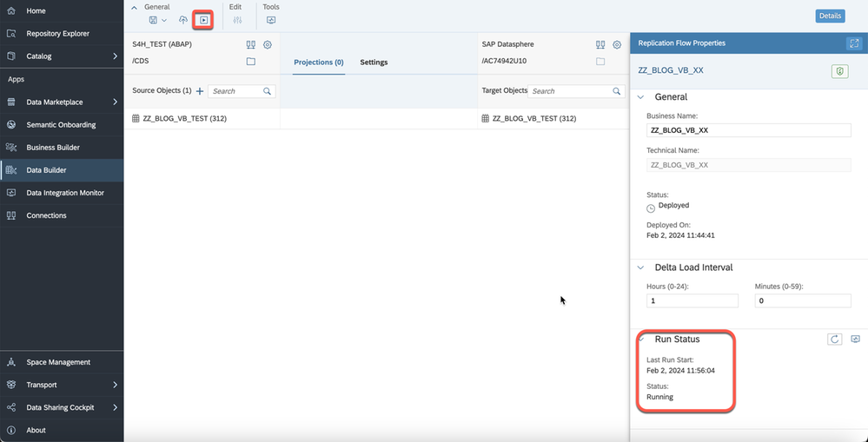Click the Deployed status text
Viewport: 868px width, 442px height.
pos(673,205)
